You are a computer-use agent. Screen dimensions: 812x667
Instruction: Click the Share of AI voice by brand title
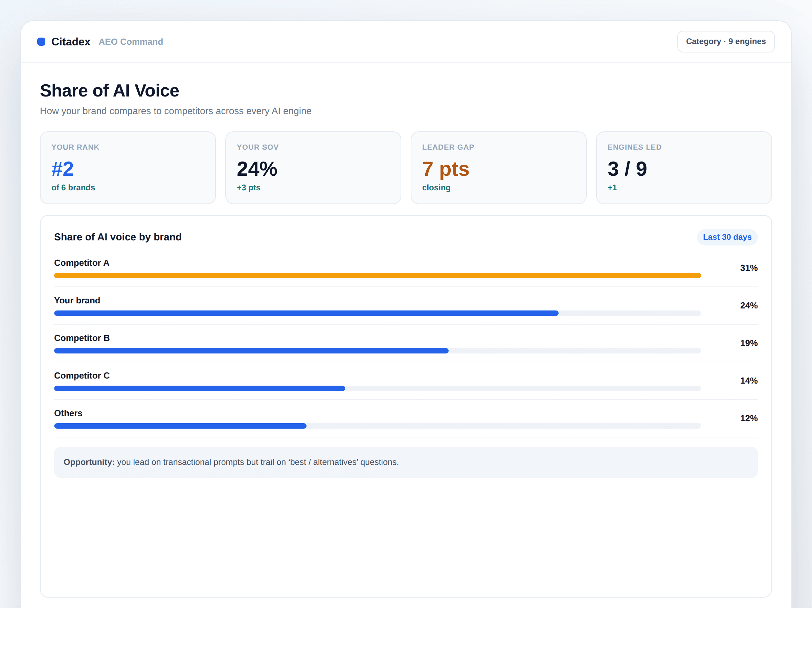[118, 237]
